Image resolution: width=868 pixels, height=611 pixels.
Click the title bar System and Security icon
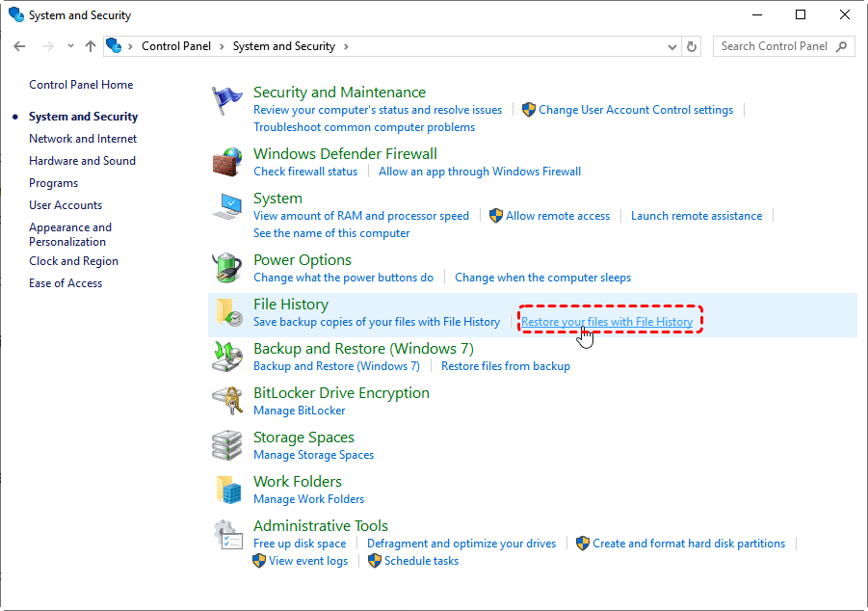pyautogui.click(x=16, y=14)
